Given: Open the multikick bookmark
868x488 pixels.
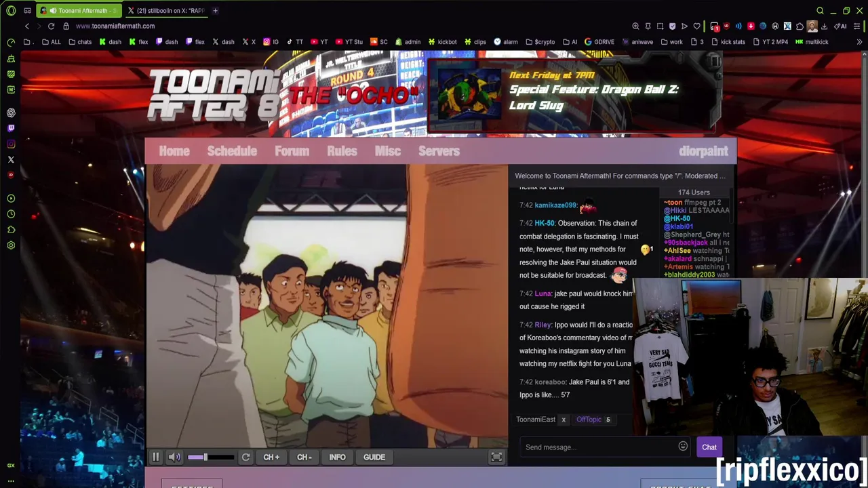Looking at the screenshot, I should (812, 42).
